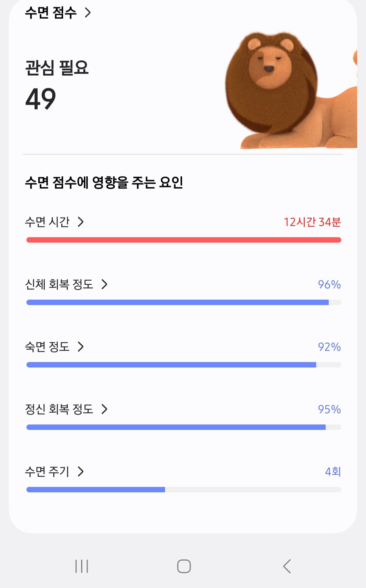Expand chevron next to 수면 점수 header
This screenshot has height=588, width=366.
[x=88, y=13]
